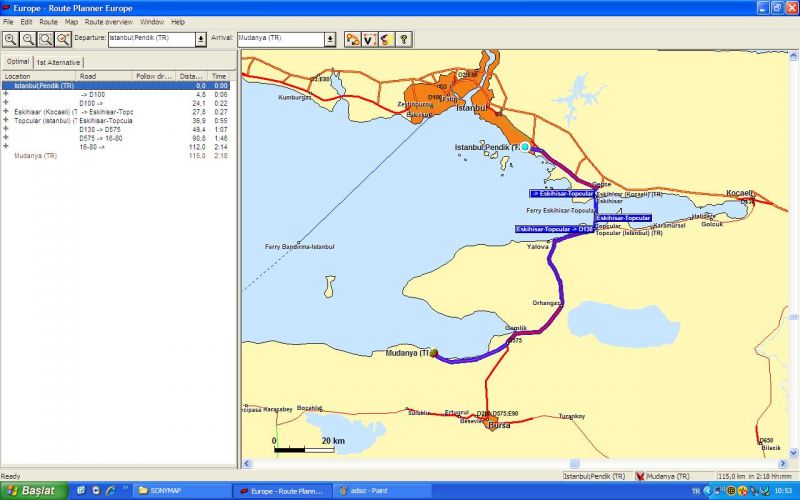
Task: Click the TR language indicator in tray
Action: coord(695,491)
